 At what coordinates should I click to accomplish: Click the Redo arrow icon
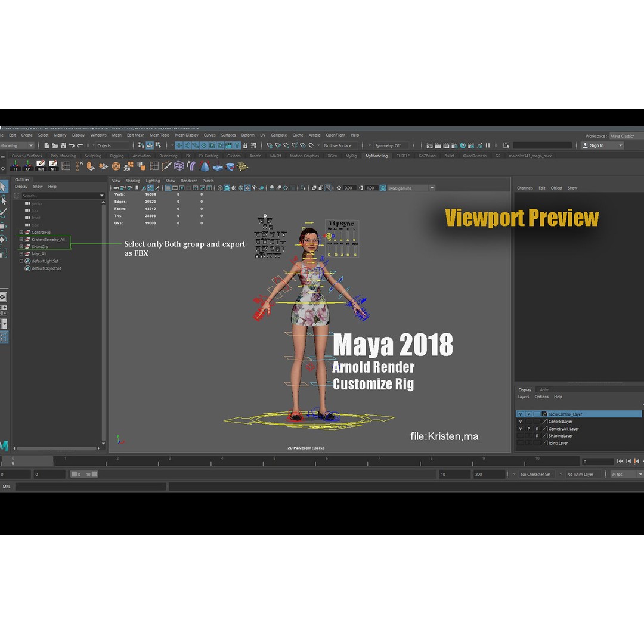pos(80,145)
